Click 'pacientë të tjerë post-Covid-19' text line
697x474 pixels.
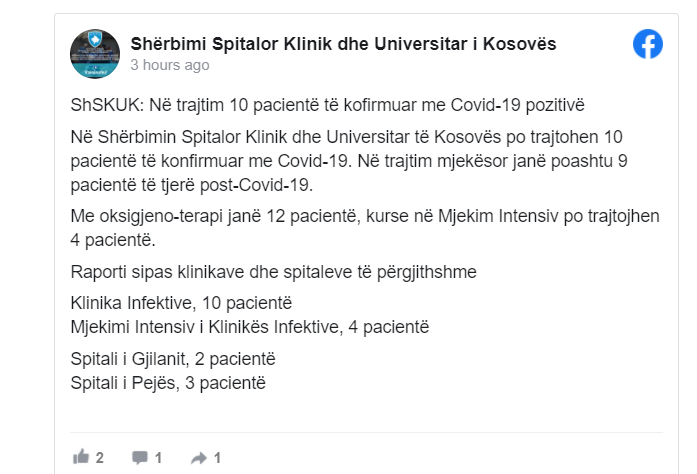[x=192, y=185]
